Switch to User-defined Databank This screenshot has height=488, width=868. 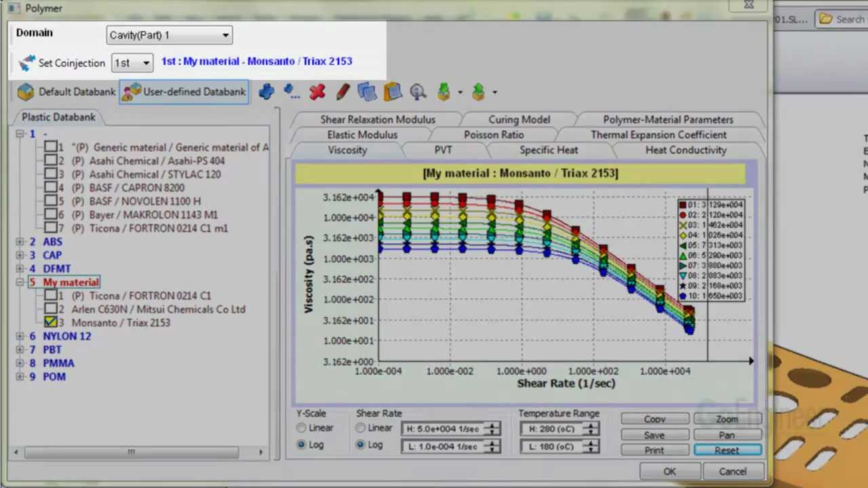[184, 91]
